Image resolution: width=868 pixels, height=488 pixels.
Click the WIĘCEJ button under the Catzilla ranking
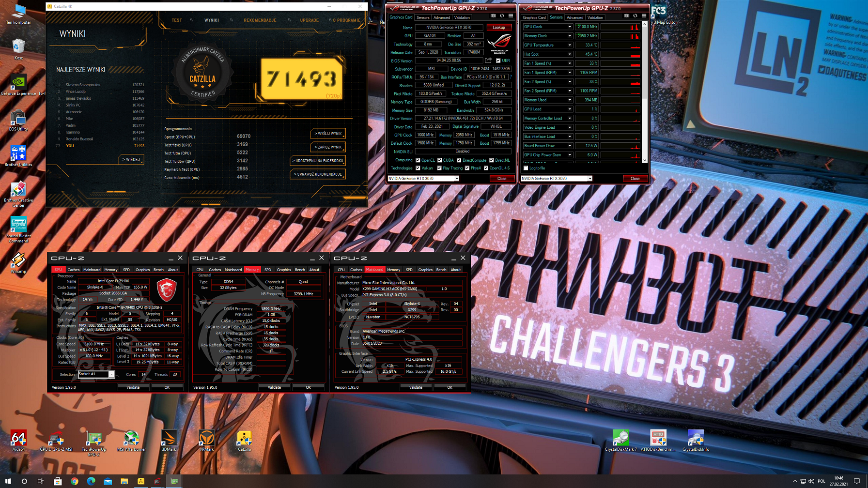point(131,160)
